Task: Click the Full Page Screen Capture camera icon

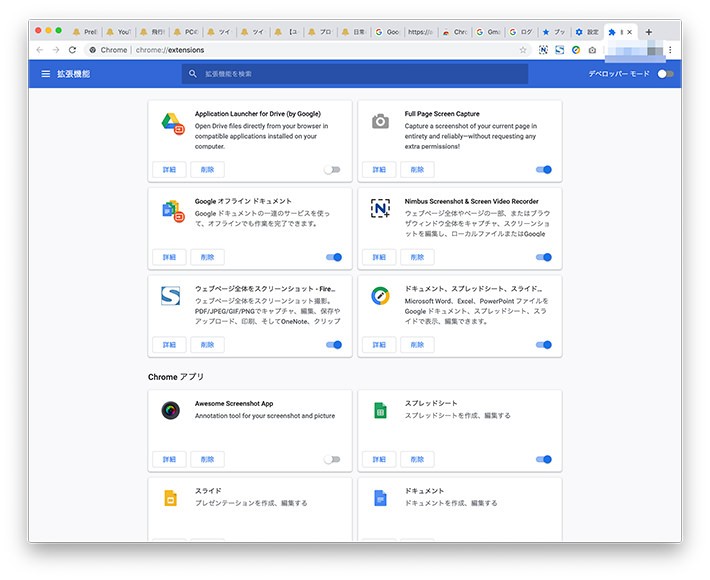Action: click(380, 121)
